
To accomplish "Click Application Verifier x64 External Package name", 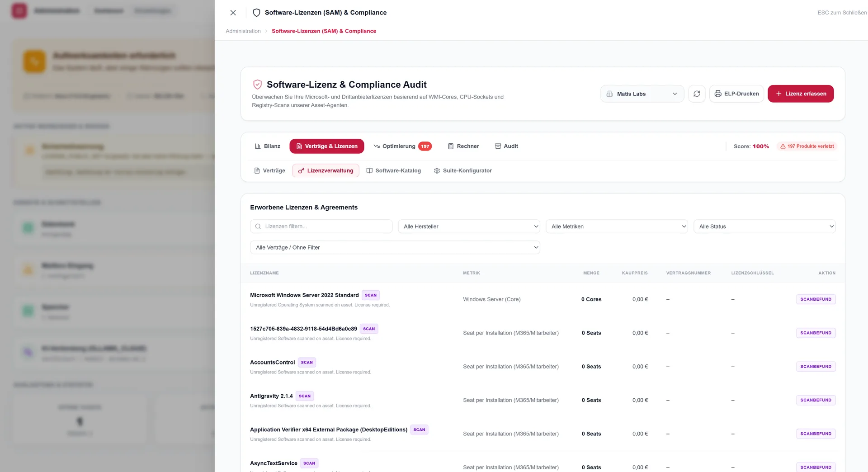I will (x=329, y=430).
